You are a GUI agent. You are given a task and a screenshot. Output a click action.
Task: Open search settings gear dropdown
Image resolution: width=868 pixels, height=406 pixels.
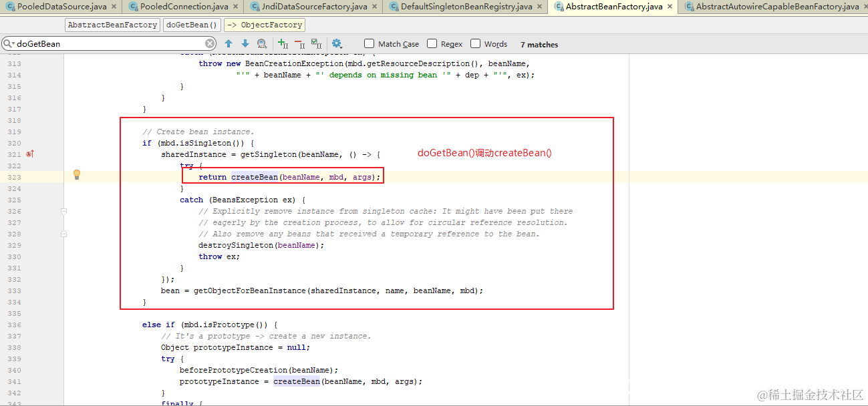(337, 44)
